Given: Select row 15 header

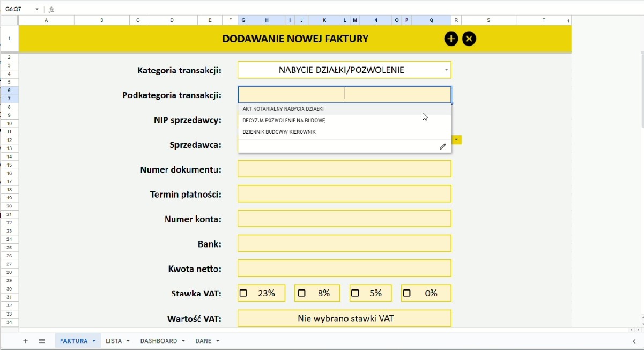Looking at the screenshot, I should 9,165.
